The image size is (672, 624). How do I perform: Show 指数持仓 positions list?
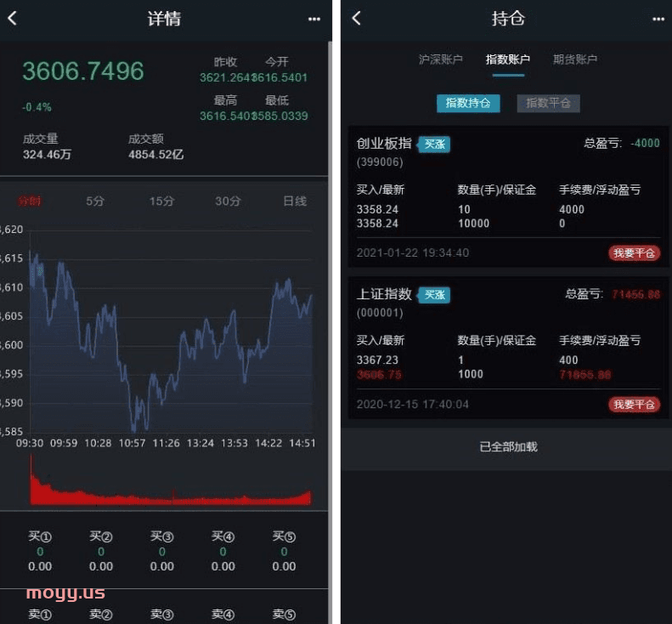(468, 104)
